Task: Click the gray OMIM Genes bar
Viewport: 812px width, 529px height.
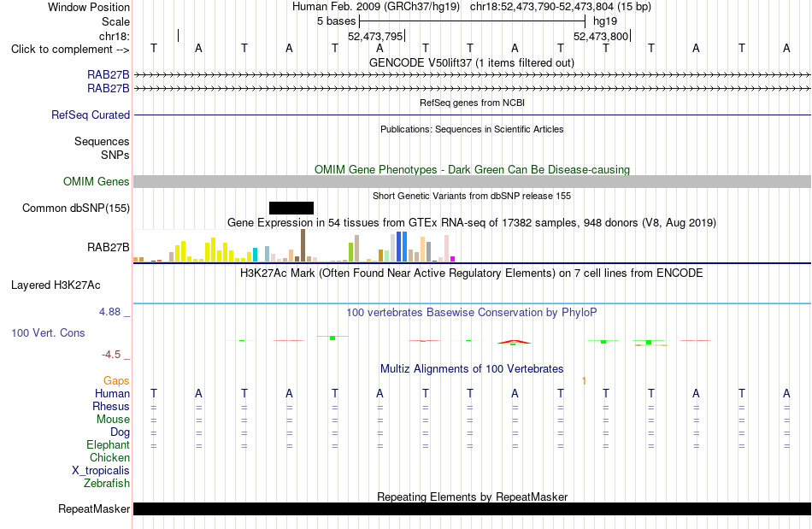Action: click(x=472, y=181)
